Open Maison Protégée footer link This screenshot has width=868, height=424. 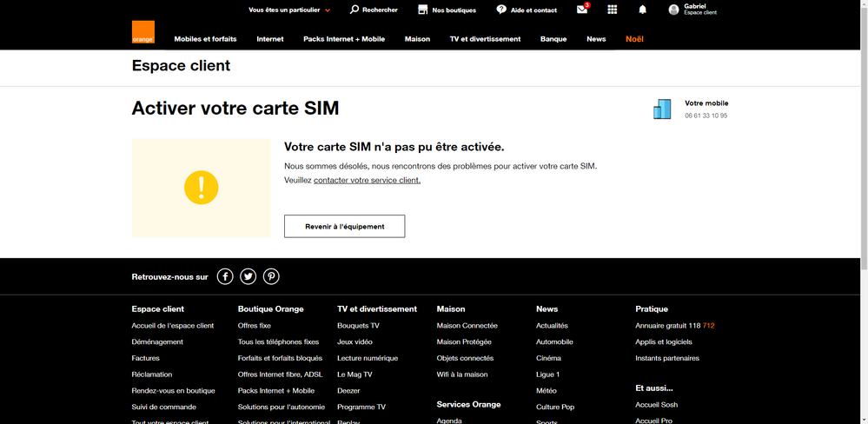click(464, 342)
